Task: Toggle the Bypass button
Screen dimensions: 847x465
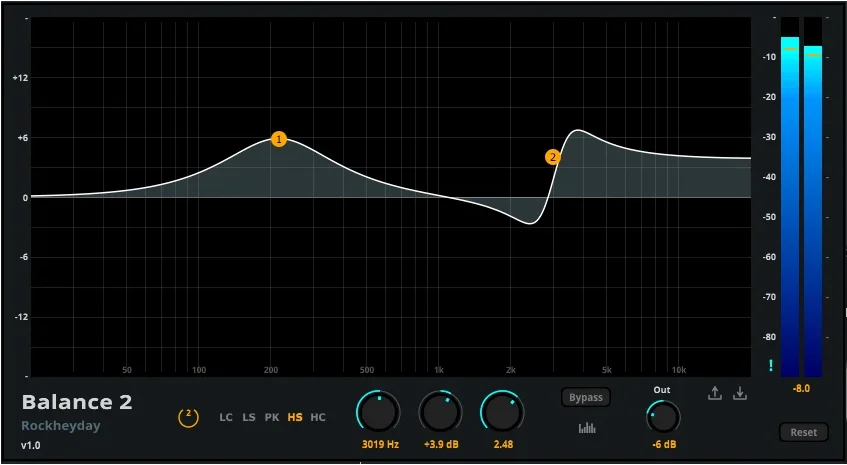Action: point(586,397)
